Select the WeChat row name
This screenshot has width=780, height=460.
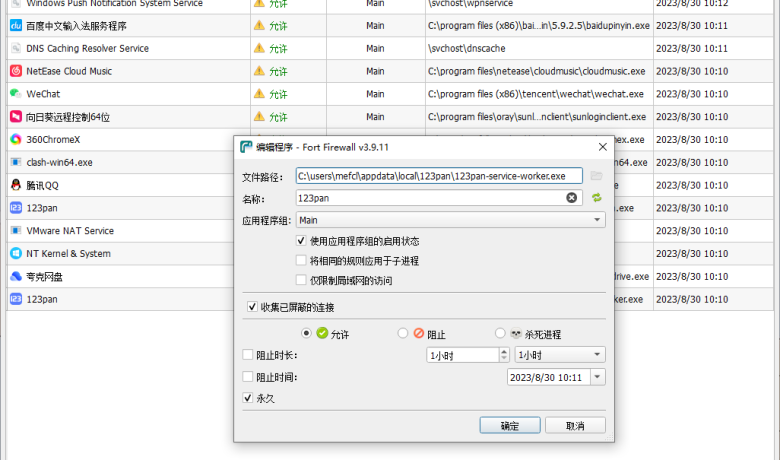click(43, 94)
